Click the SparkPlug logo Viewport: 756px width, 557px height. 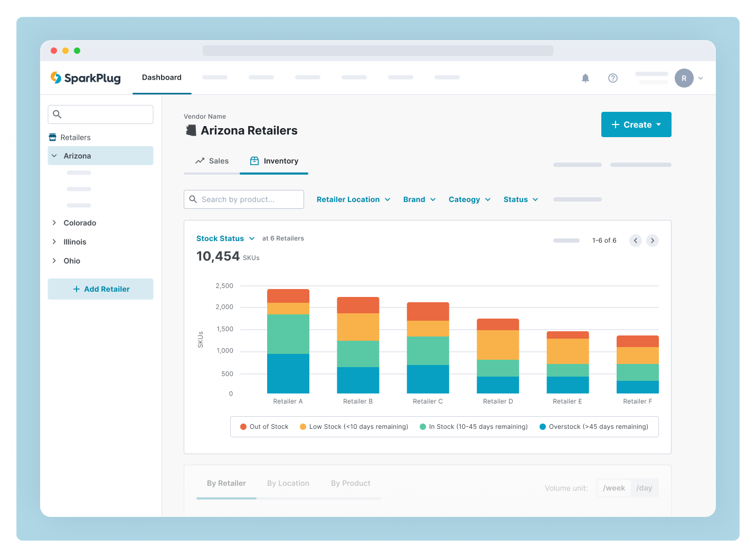[x=86, y=78]
